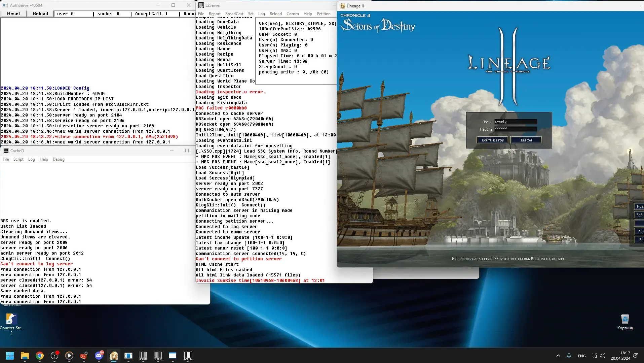Open the Counter-Strike 2 desktop shortcut
644x363 pixels.
(x=11, y=323)
